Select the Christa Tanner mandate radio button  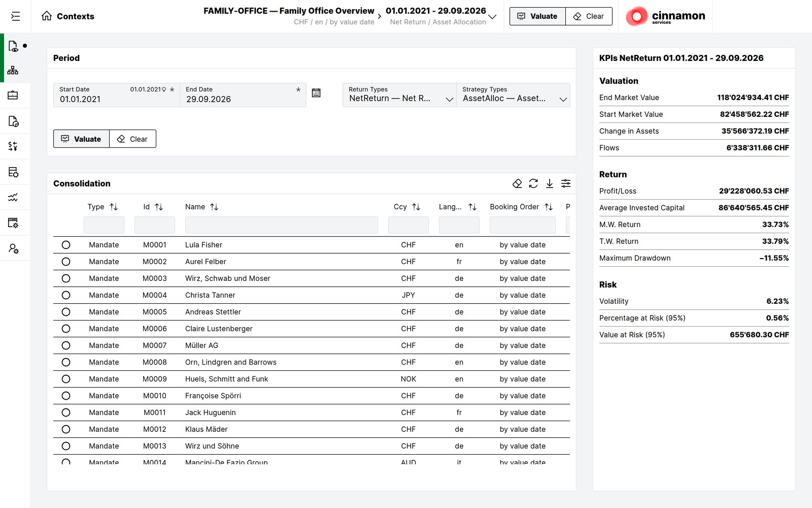tap(66, 295)
